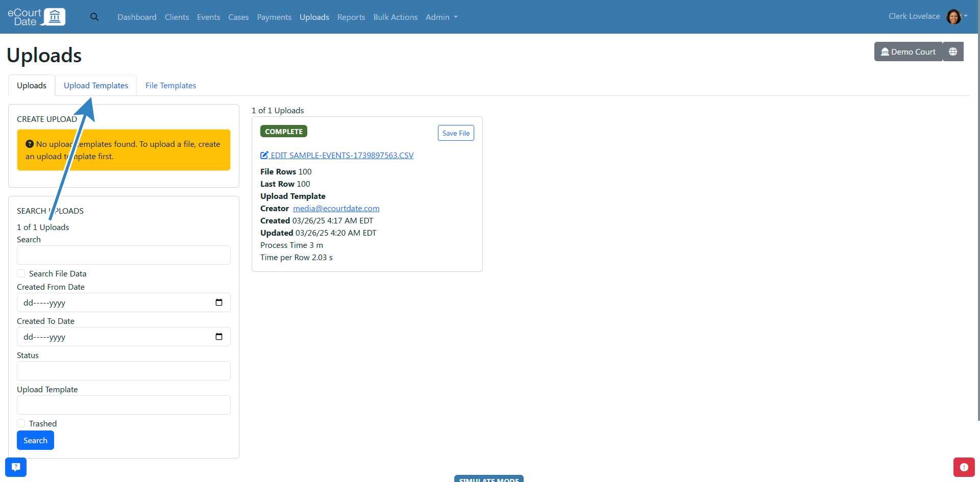Click the blue Search button

click(35, 440)
